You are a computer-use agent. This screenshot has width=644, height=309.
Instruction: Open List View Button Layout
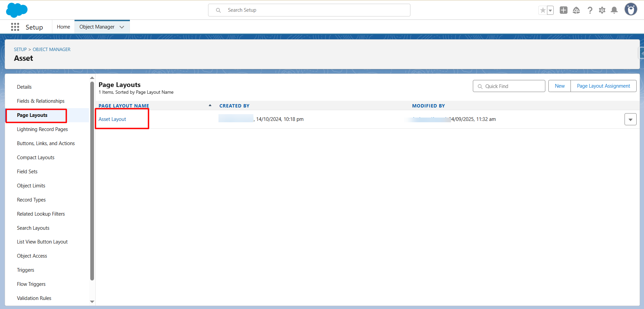[x=42, y=242]
